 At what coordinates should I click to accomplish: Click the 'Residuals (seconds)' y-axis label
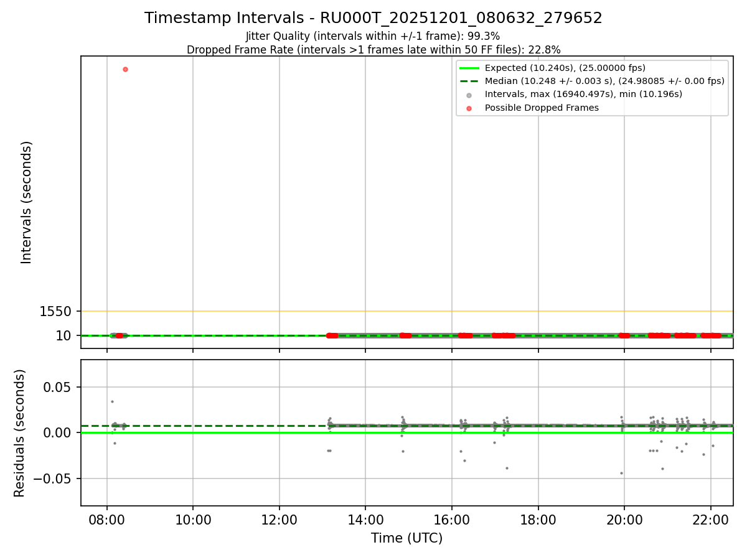click(20, 433)
